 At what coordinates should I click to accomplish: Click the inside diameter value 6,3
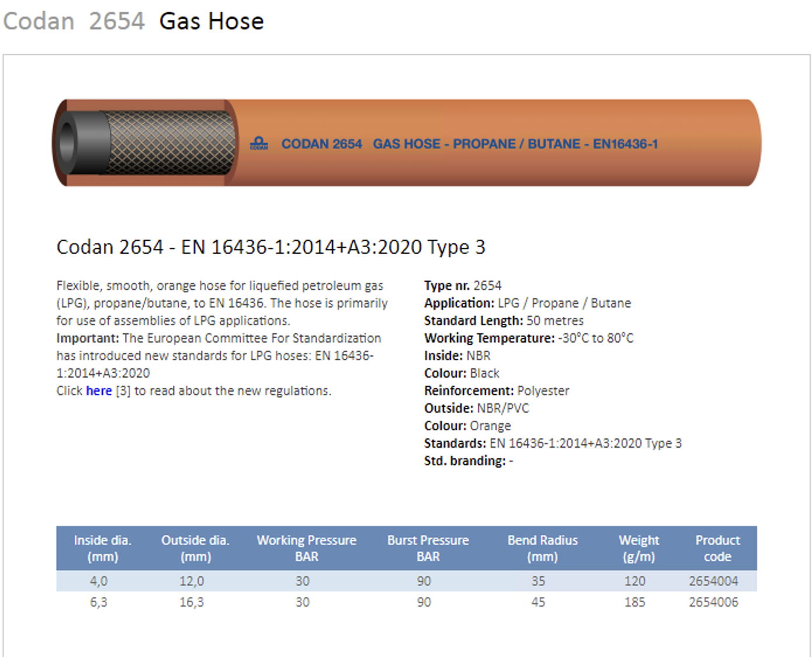(98, 602)
